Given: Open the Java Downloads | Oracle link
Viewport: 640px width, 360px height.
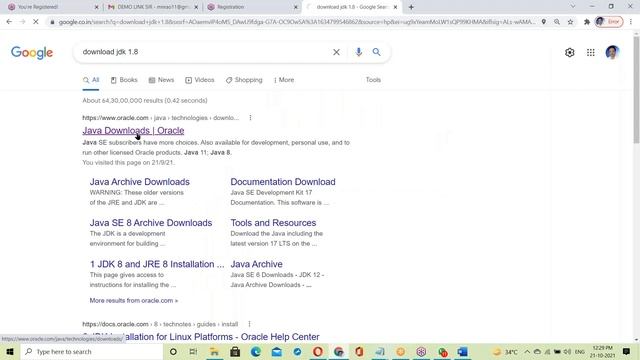Looking at the screenshot, I should coord(133,131).
